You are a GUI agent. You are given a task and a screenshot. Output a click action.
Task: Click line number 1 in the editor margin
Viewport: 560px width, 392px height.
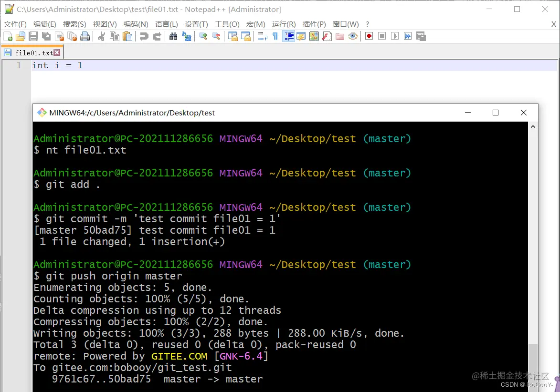[x=19, y=65]
